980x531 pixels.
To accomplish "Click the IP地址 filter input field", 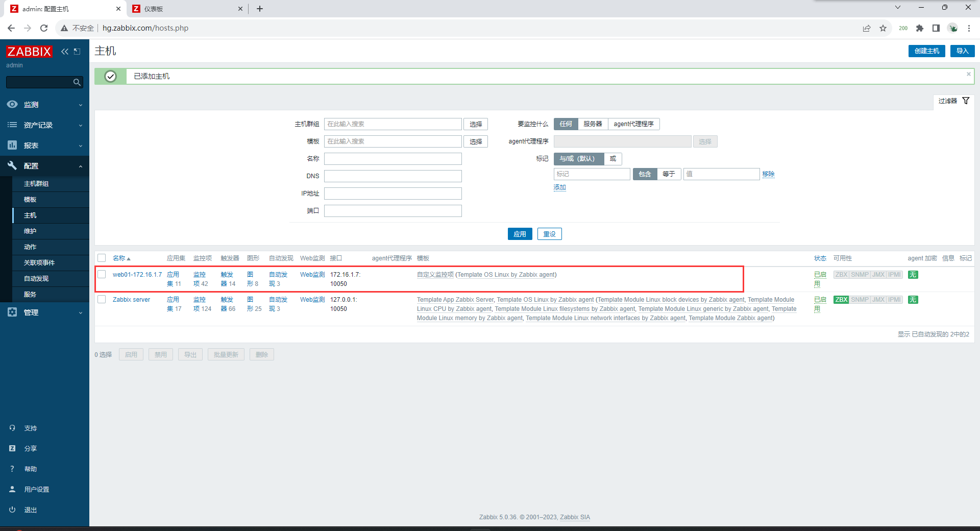I will pyautogui.click(x=393, y=194).
